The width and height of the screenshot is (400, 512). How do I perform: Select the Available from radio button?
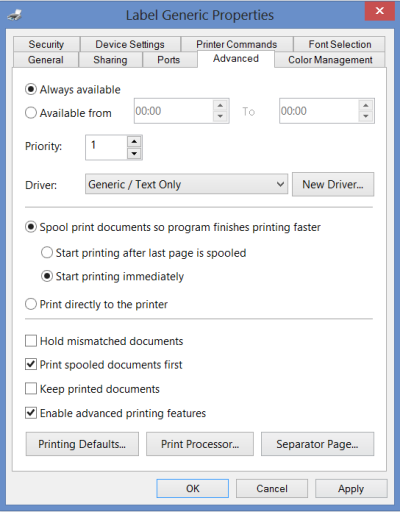(x=31, y=113)
